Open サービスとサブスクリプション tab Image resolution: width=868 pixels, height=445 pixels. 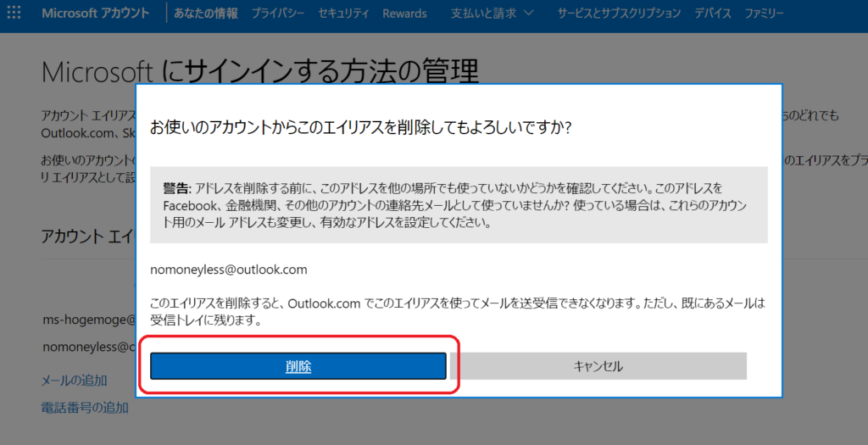pos(619,14)
